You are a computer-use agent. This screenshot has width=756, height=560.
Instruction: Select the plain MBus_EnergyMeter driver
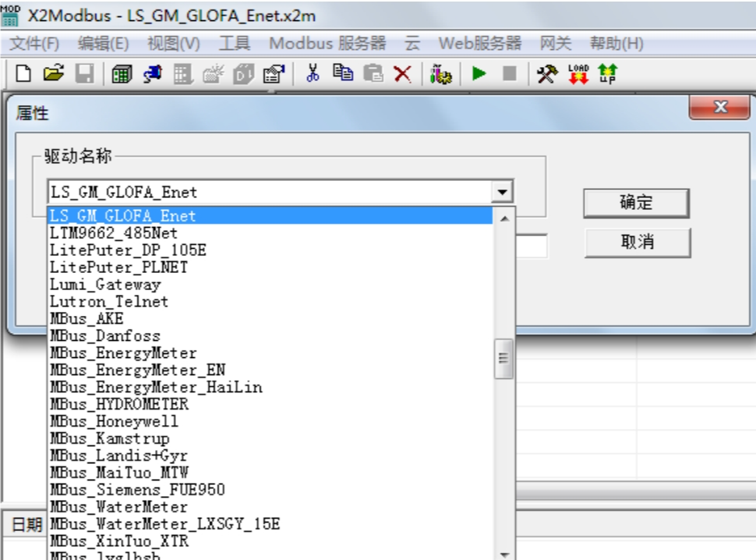pyautogui.click(x=270, y=353)
